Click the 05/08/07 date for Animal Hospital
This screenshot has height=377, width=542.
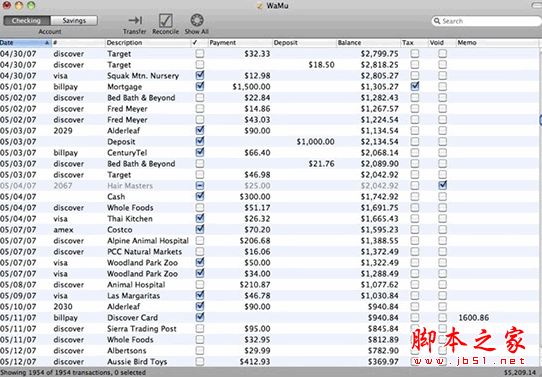click(x=18, y=285)
